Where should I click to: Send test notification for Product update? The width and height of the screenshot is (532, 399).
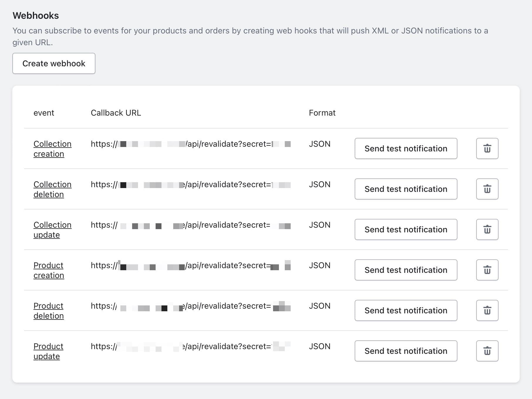pyautogui.click(x=406, y=351)
